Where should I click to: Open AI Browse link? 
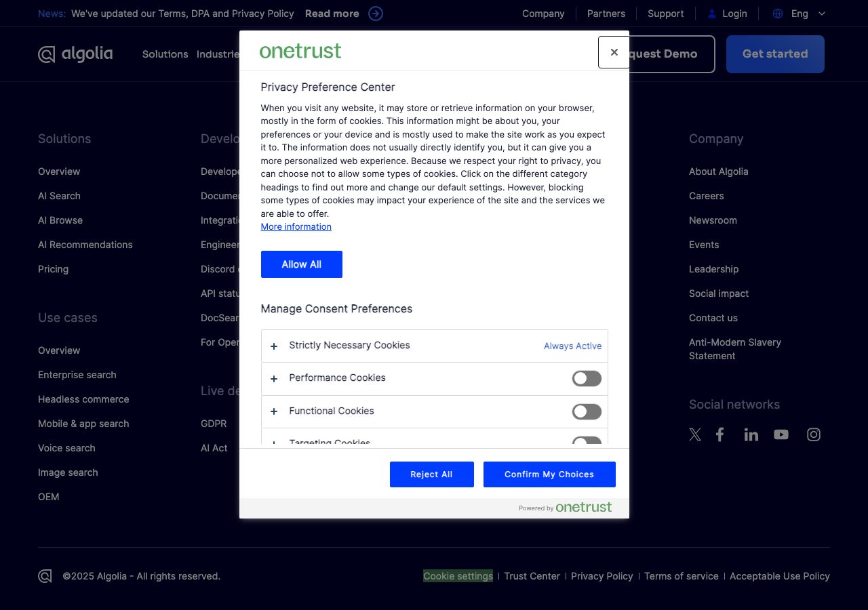pyautogui.click(x=60, y=220)
